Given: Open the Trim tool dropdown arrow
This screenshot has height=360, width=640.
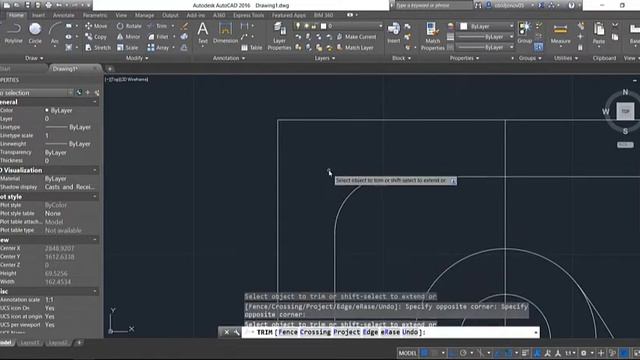Looking at the screenshot, I should [x=173, y=26].
